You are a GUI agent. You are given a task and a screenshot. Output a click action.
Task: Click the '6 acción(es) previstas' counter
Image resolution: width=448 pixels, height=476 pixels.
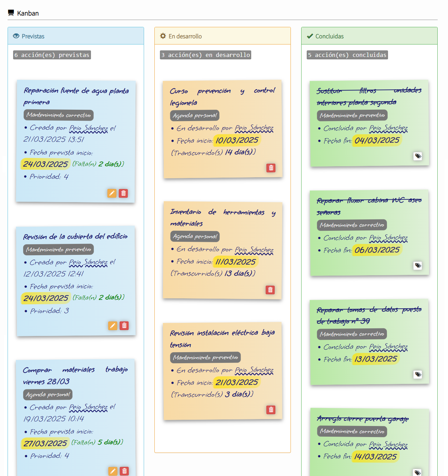click(x=52, y=55)
